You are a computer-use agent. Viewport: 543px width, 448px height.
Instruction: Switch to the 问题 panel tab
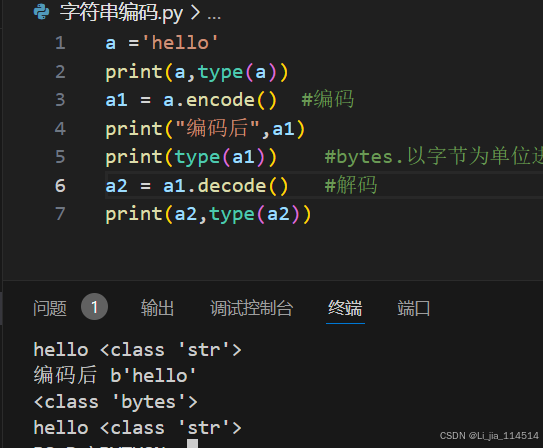tap(50, 308)
